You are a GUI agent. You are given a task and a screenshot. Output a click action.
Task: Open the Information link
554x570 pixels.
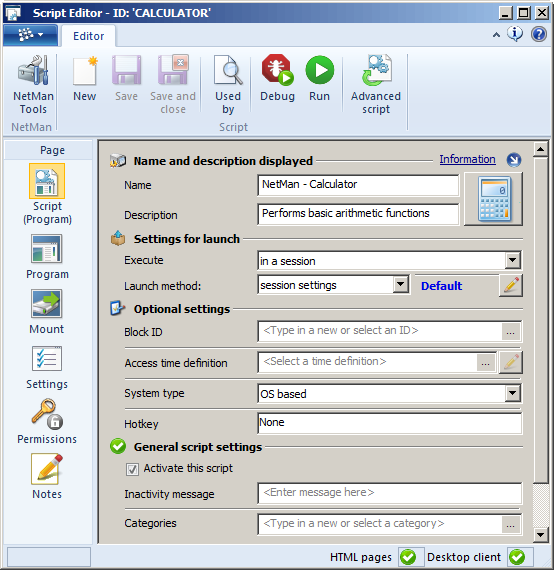tap(467, 159)
